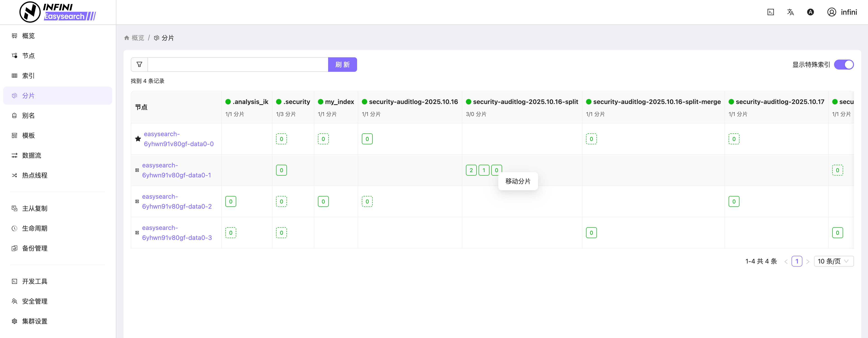Click the home icon in breadcrumb
The height and width of the screenshot is (338, 868).
tap(127, 38)
